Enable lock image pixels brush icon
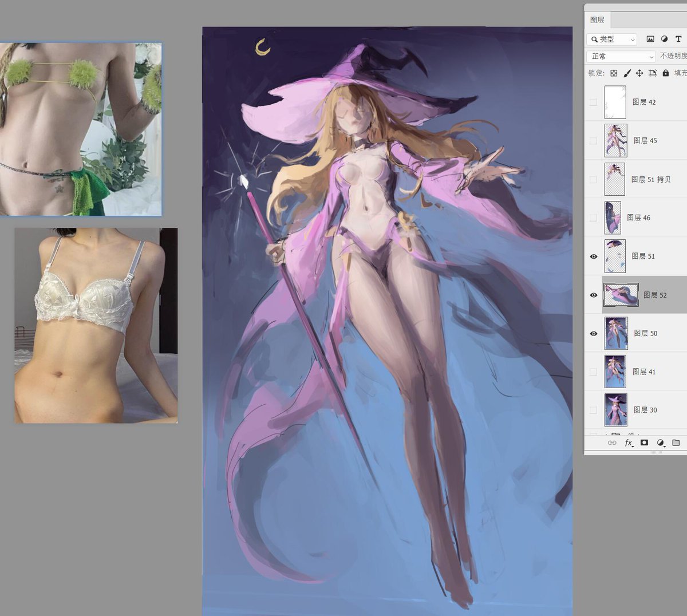This screenshot has height=616, width=687. click(627, 73)
